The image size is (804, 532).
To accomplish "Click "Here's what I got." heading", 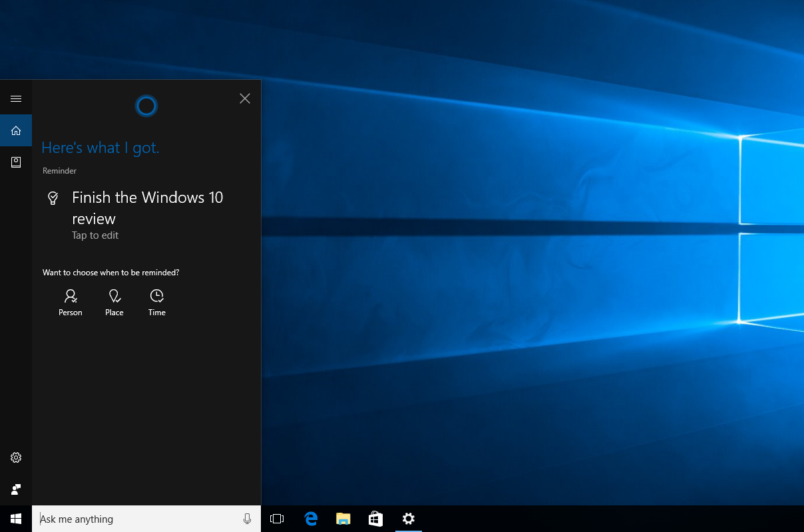I will pos(100,148).
